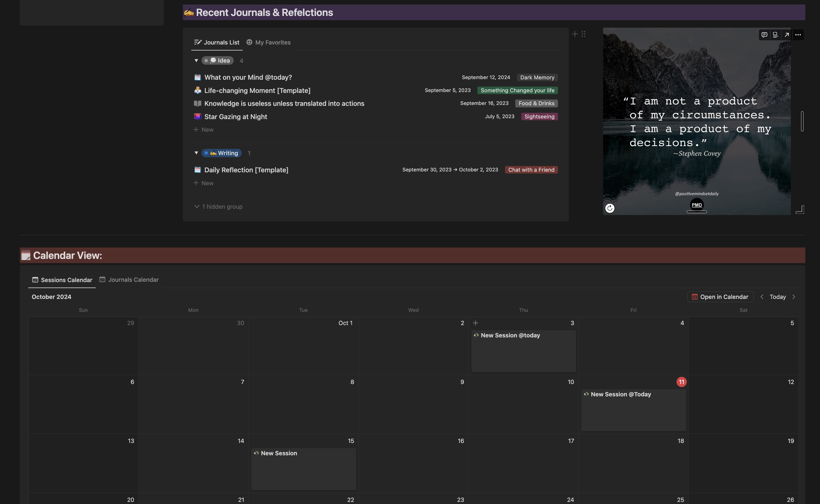
Task: Expand the 1 hidden group row
Action: click(218, 207)
